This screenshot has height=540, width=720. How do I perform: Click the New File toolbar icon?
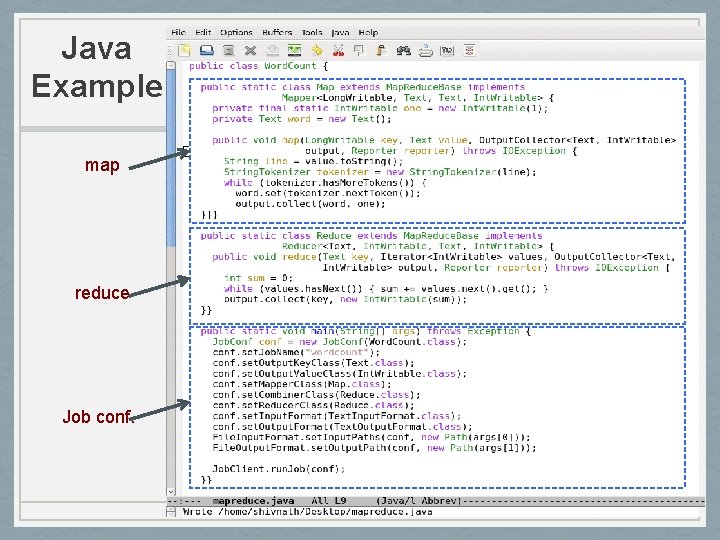tap(185, 51)
